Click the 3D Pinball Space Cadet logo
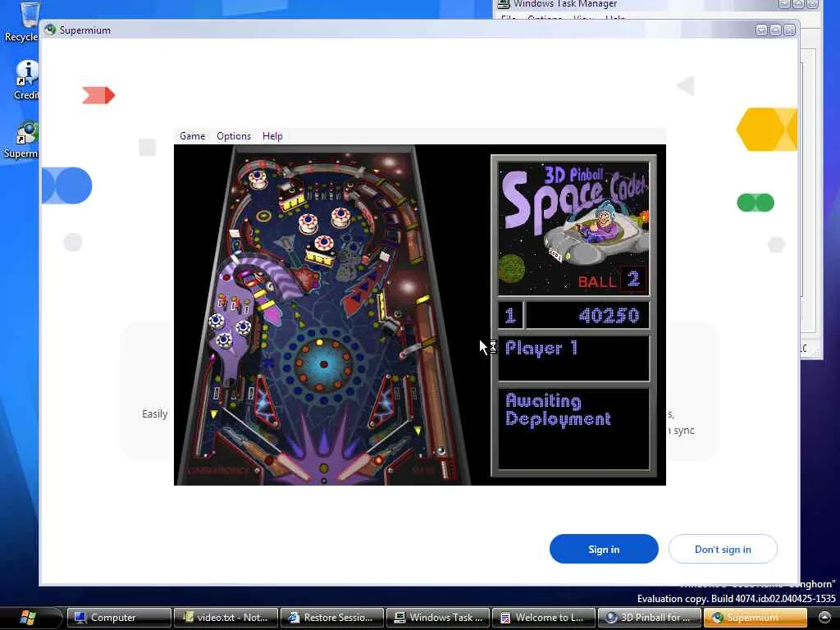This screenshot has width=840, height=630. click(x=573, y=229)
